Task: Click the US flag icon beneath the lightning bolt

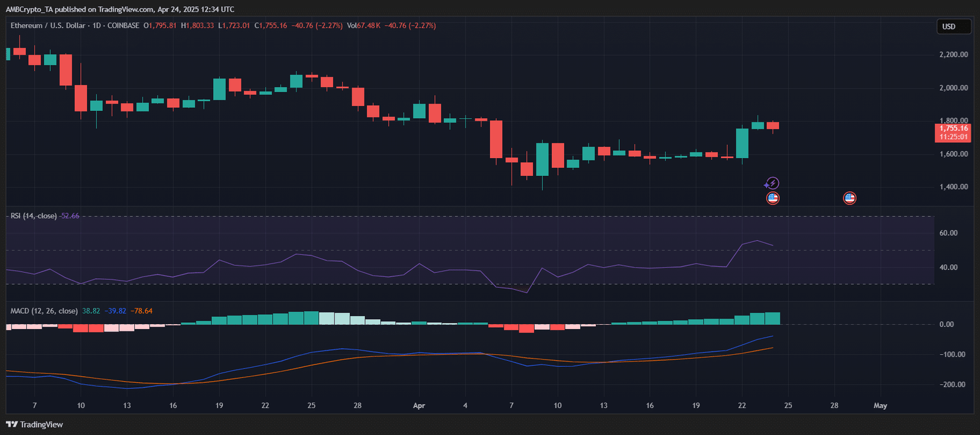Action: coord(773,198)
